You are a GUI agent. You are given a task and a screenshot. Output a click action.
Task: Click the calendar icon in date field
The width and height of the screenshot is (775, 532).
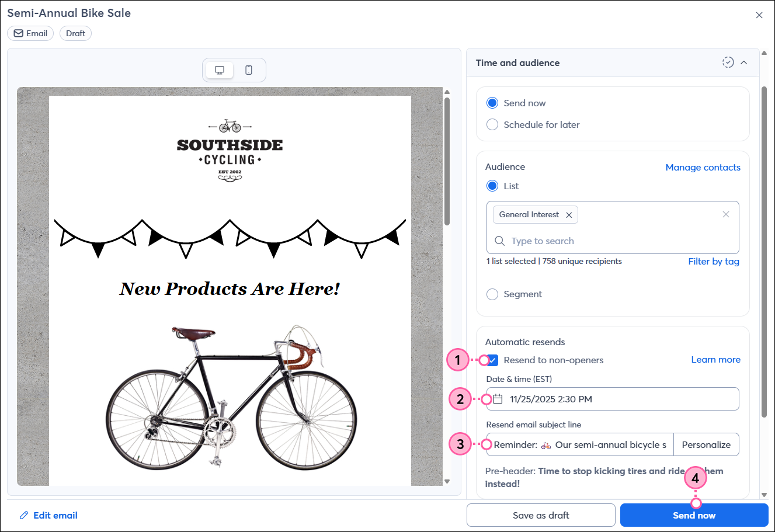pos(498,399)
